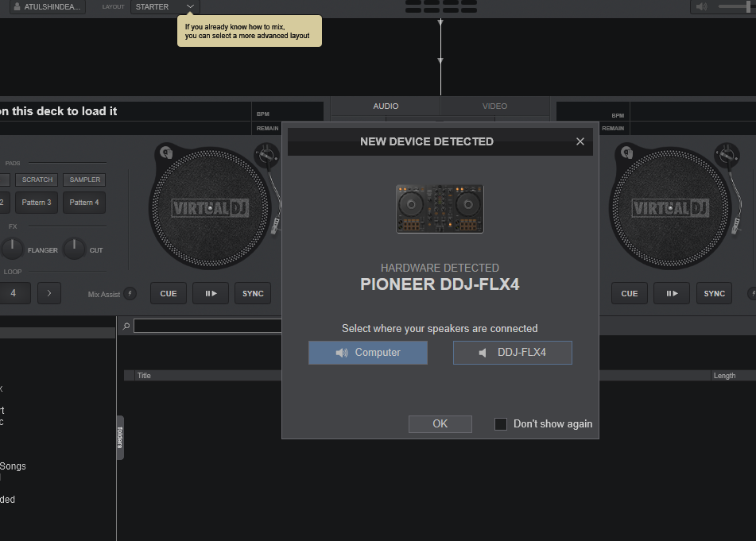This screenshot has height=541, width=756.
Task: Click the loop size increase arrow
Action: pyautogui.click(x=49, y=293)
